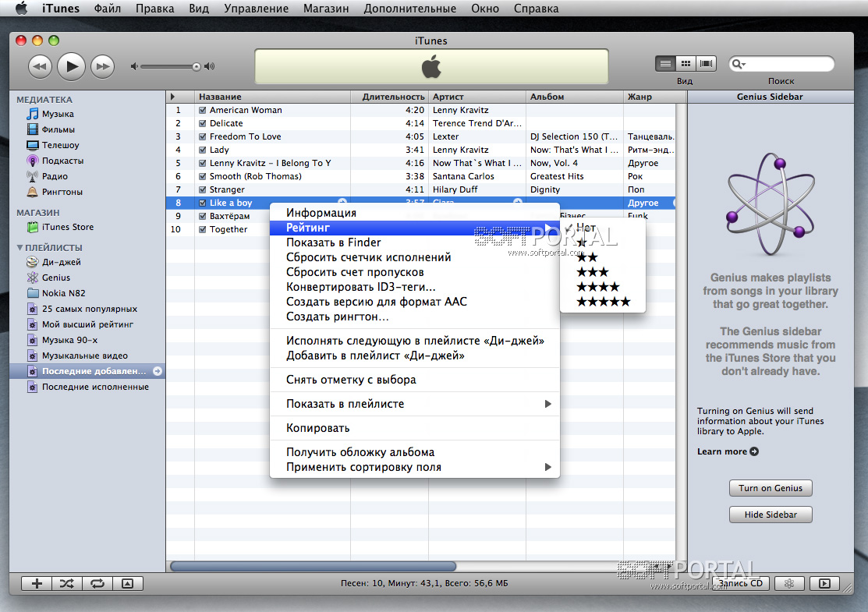Click add playlist plus button
868x612 pixels.
point(37,583)
